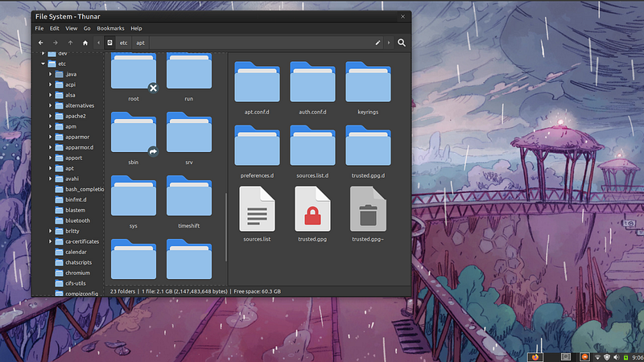Click the 9:06 taskbar clock

click(638, 357)
